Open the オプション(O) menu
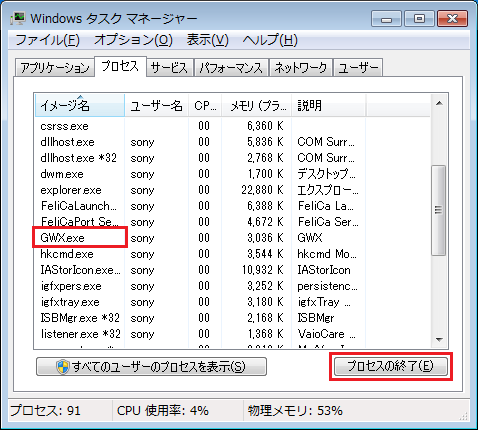This screenshot has width=478, height=430. point(133,40)
